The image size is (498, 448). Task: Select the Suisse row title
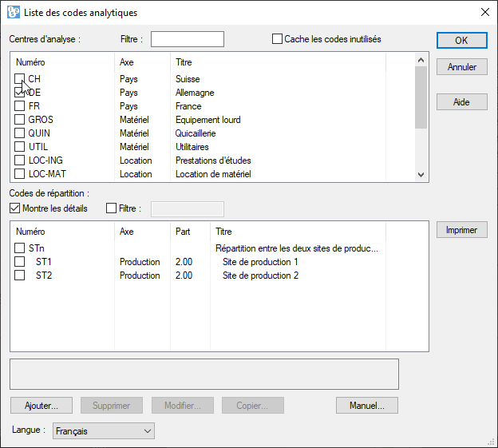pos(188,79)
